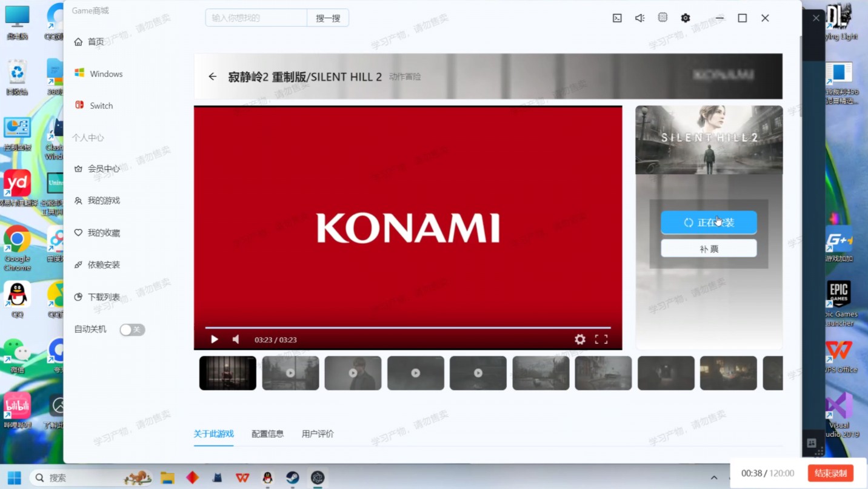Mute the video player volume
Screen dimensions: 868x489
pos(236,339)
